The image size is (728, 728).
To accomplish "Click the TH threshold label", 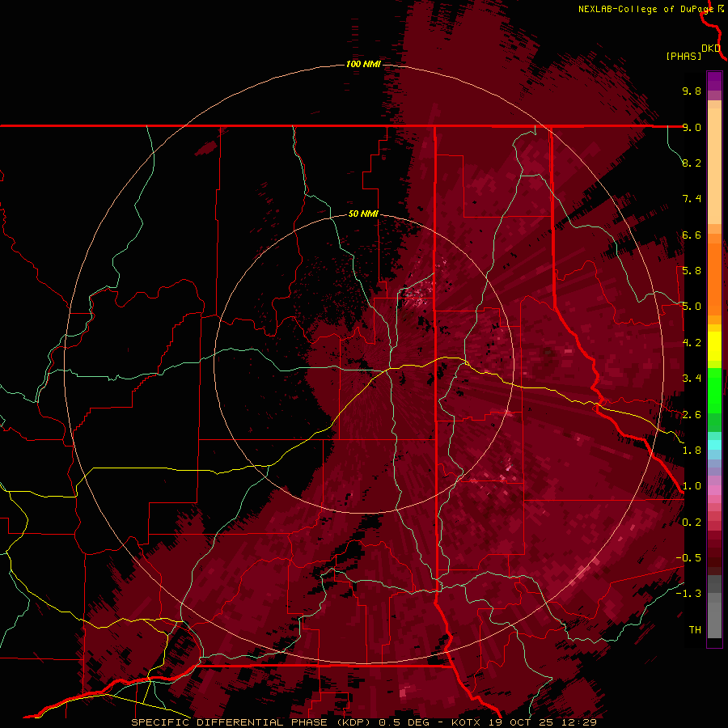I will (x=695, y=630).
